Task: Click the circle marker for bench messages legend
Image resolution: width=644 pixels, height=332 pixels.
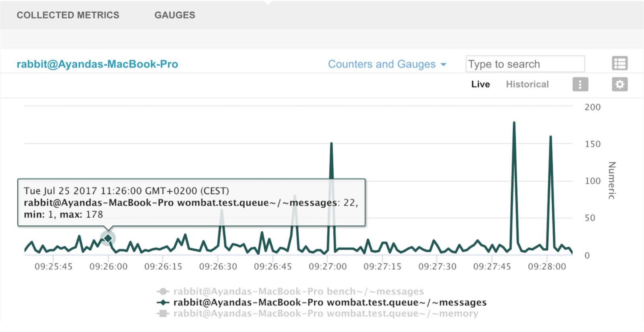Action: coord(163,291)
